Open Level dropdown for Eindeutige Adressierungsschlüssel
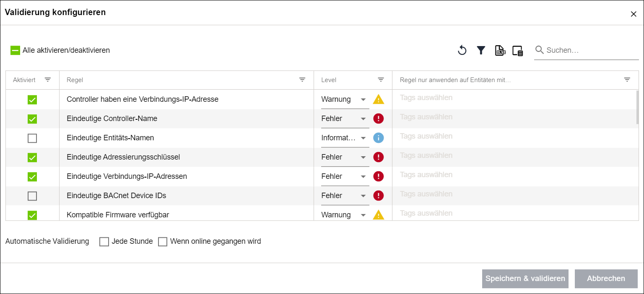 tap(345, 157)
